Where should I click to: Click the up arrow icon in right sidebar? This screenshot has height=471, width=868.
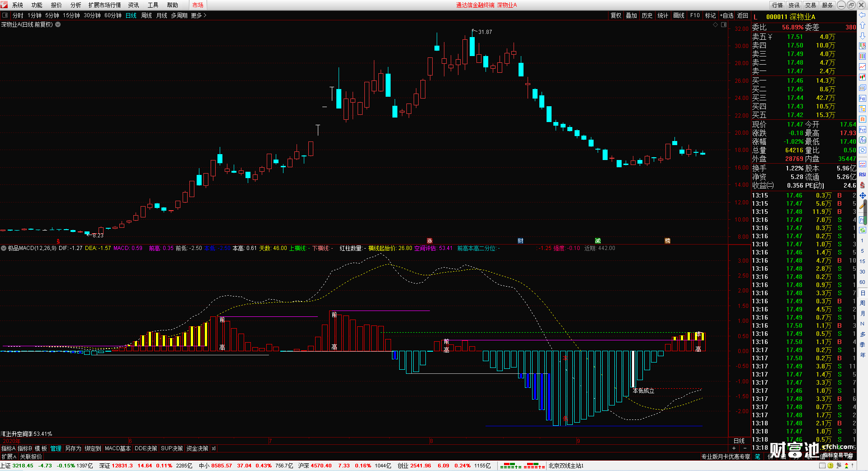pos(863,25)
